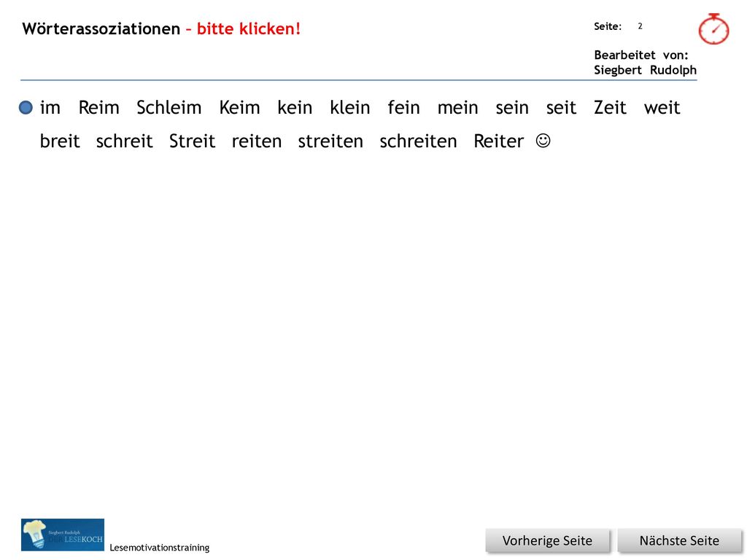Click the word 'kein'
The height and width of the screenshot is (560, 747).
pos(295,108)
